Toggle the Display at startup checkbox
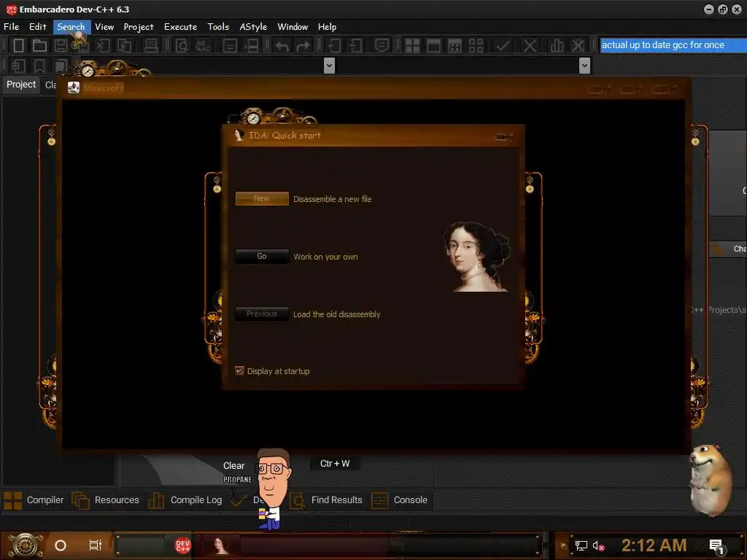 239,370
